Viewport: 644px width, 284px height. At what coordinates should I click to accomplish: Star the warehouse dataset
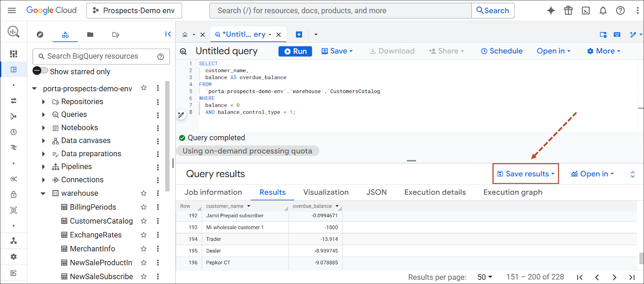(143, 193)
